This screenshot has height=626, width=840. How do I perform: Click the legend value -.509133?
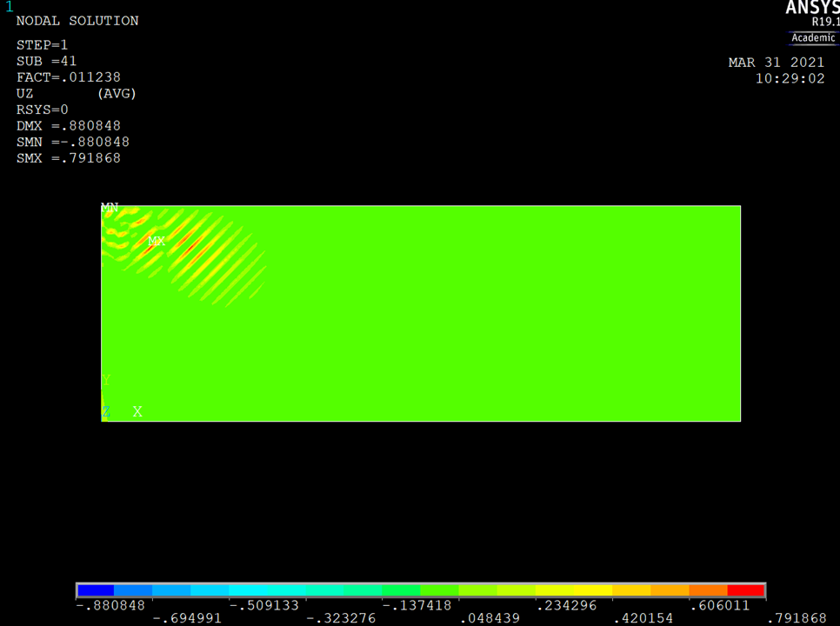pos(263,606)
